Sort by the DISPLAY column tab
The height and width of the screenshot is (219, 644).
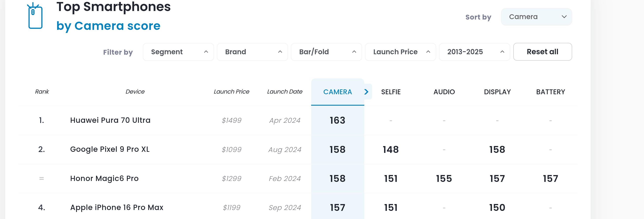pos(497,92)
